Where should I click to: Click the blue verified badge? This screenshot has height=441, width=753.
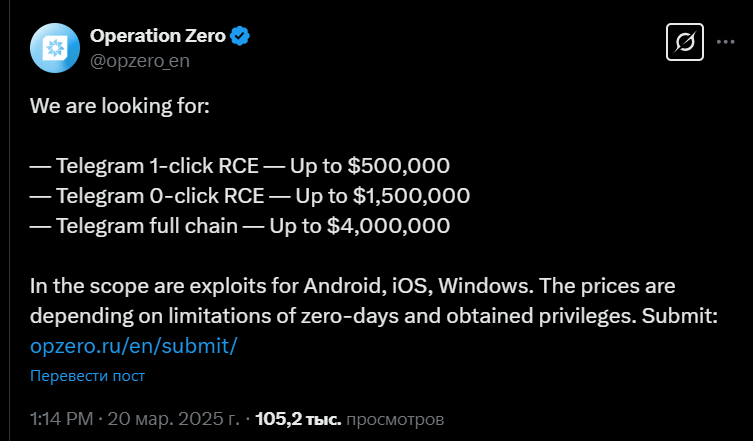pyautogui.click(x=241, y=37)
